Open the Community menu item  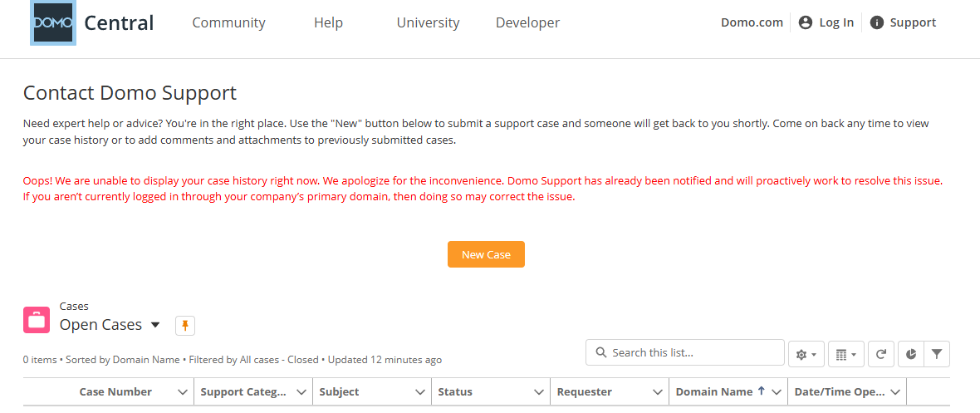tap(228, 22)
